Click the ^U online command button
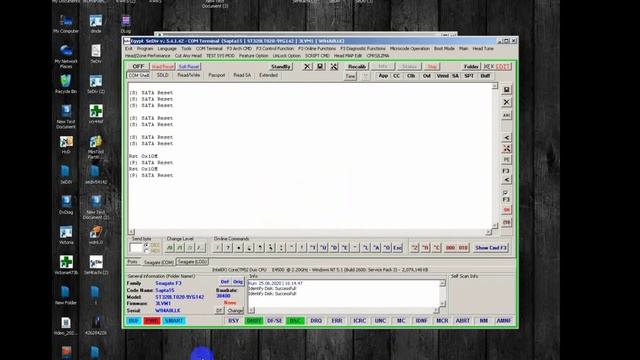 click(x=323, y=248)
